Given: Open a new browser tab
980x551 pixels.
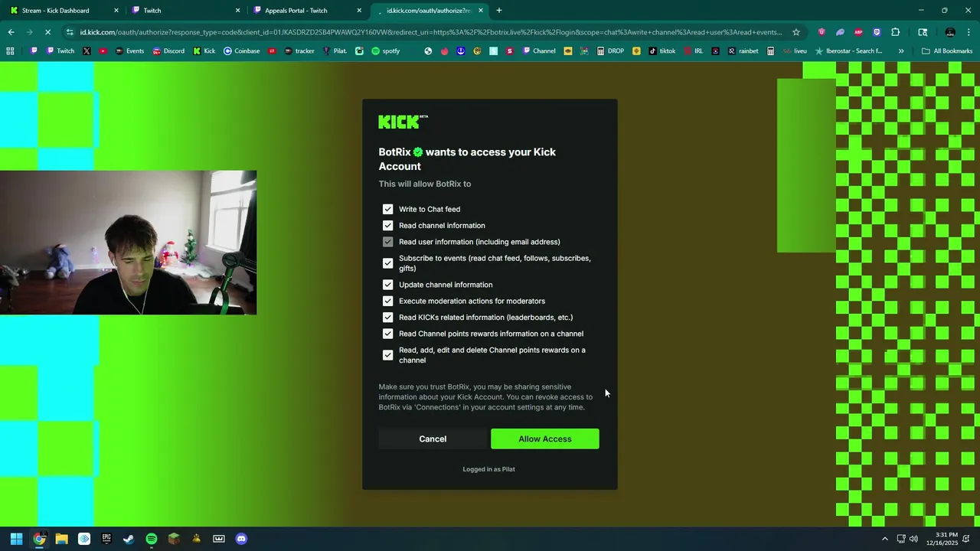Looking at the screenshot, I should 499,11.
